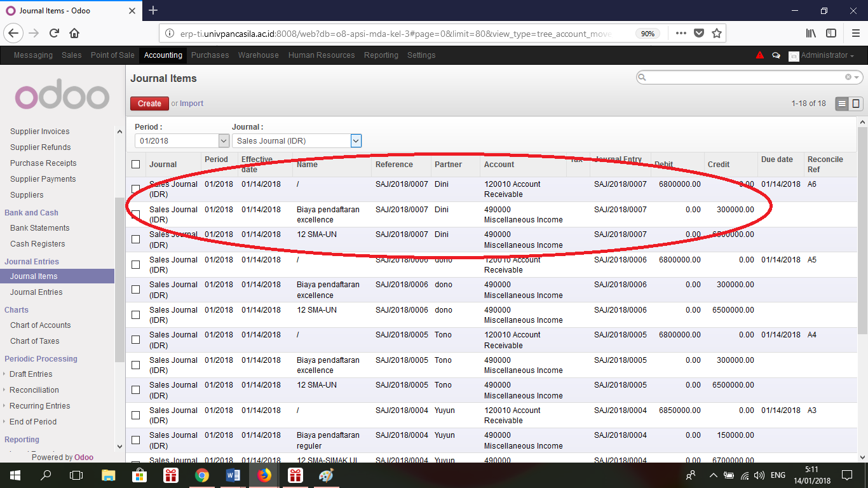This screenshot has width=868, height=488.
Task: Open the Journal Sales Journal (IDR) dropdown
Action: click(x=297, y=140)
